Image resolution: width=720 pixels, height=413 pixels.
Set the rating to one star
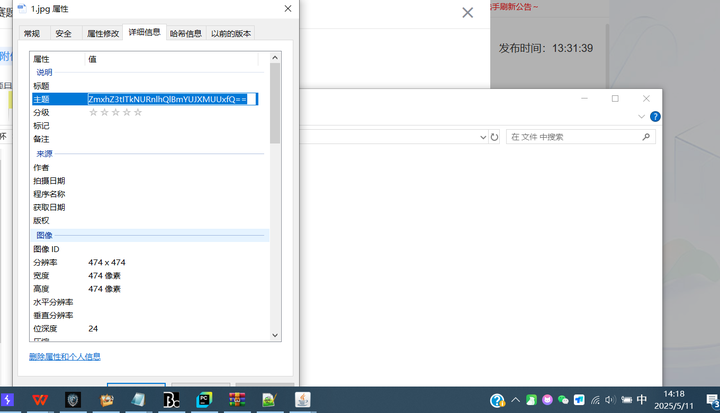(93, 113)
